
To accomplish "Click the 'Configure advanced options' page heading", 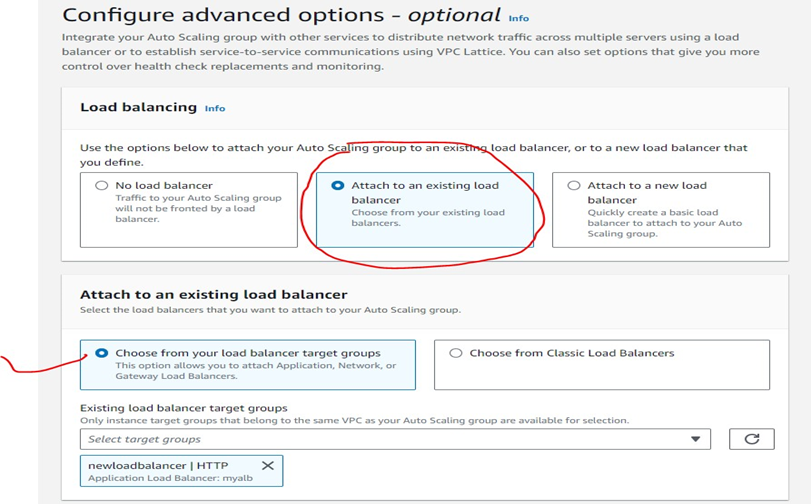I will [x=280, y=15].
